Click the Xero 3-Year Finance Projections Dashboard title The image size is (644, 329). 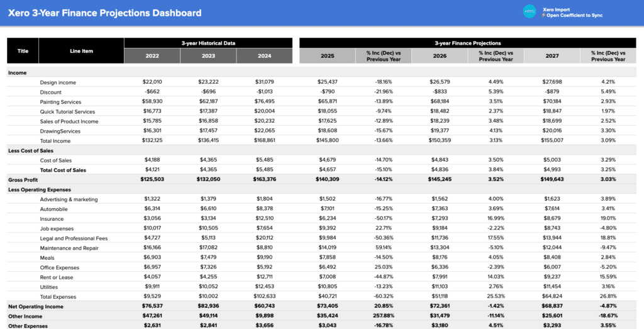105,13
